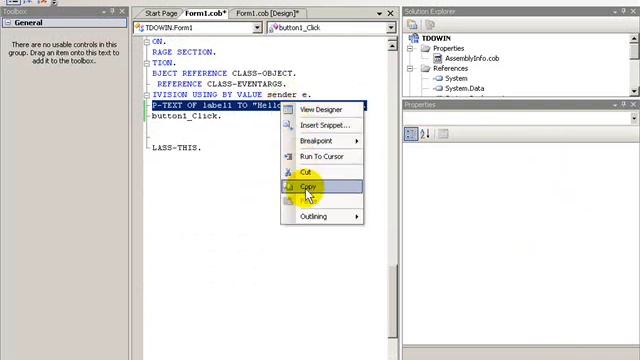Image resolution: width=640 pixels, height=360 pixels.
Task: Click Solution Explorer Show All Files icon
Action: pos(429,25)
